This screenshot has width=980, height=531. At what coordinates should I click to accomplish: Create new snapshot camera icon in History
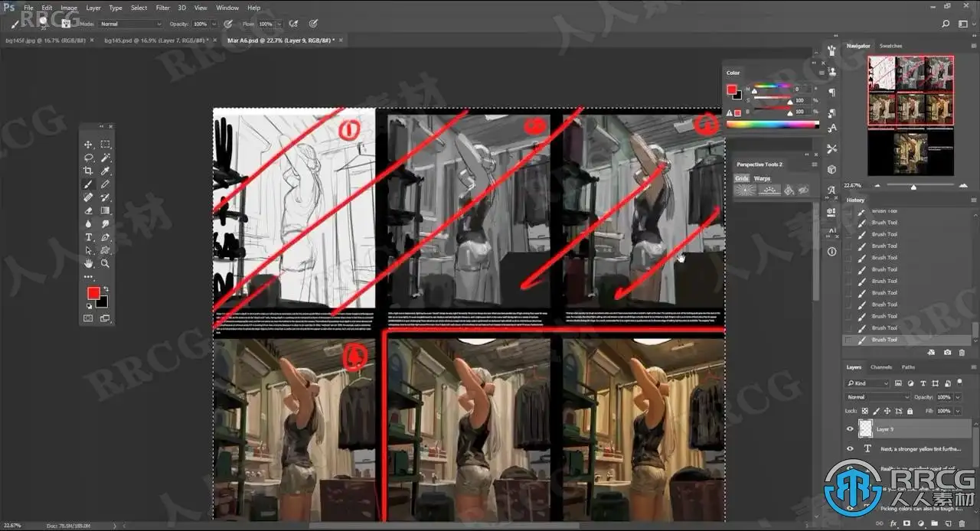pos(947,352)
